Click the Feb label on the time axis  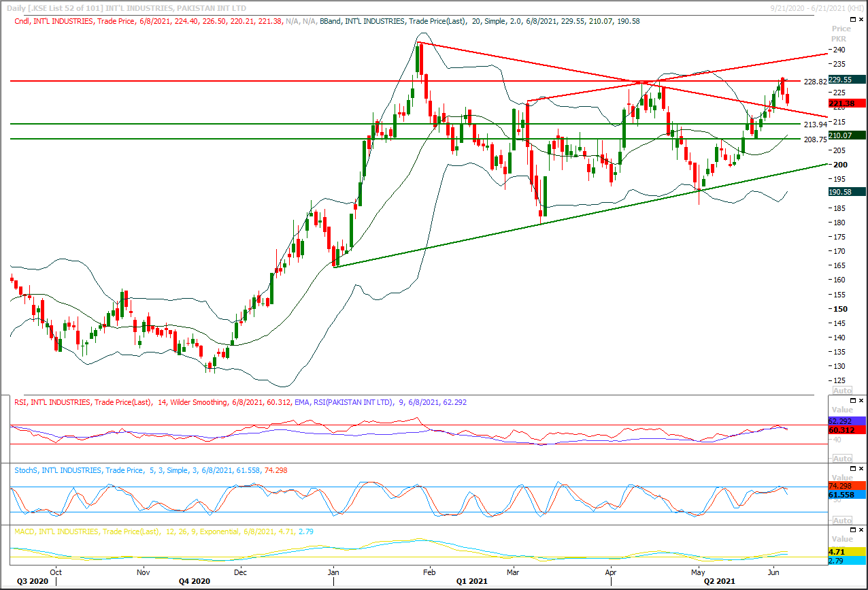coord(430,572)
